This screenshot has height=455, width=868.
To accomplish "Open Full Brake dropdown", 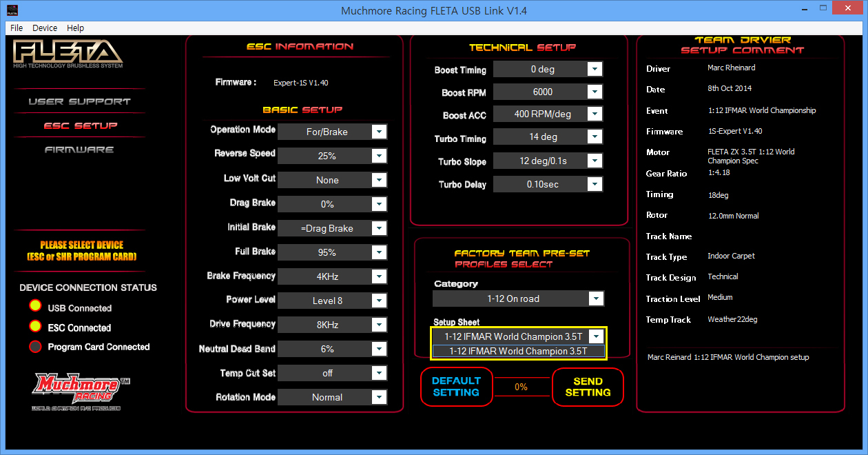I will (379, 252).
